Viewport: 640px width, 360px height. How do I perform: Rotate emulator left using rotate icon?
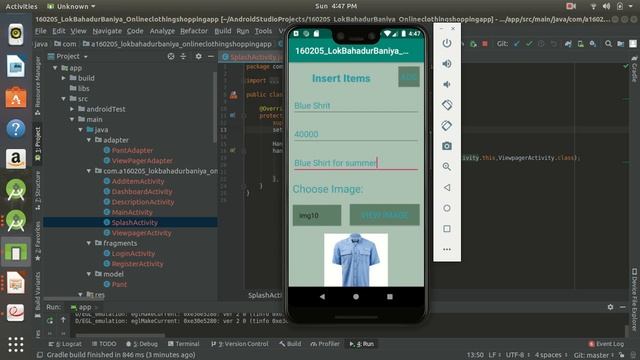click(x=447, y=105)
